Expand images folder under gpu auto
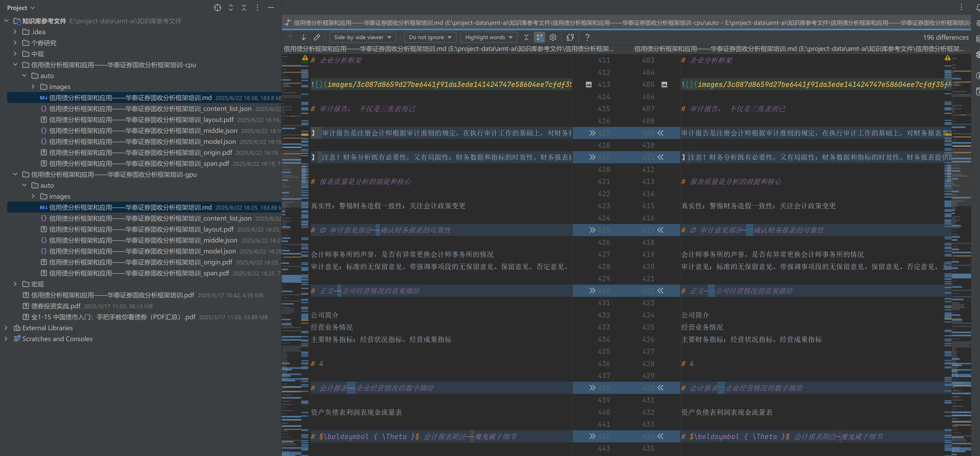 (33, 196)
